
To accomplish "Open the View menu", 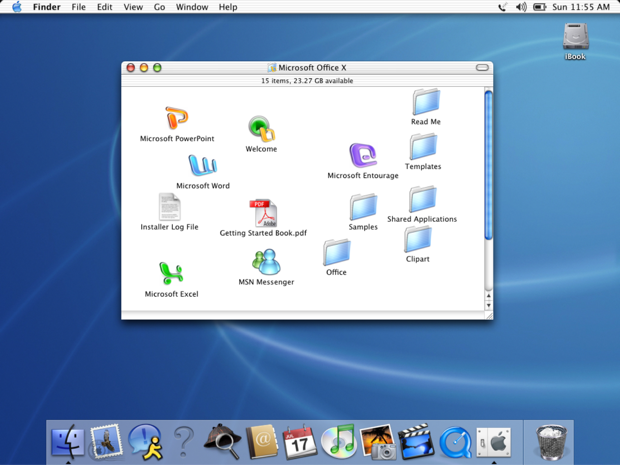I will tap(133, 7).
